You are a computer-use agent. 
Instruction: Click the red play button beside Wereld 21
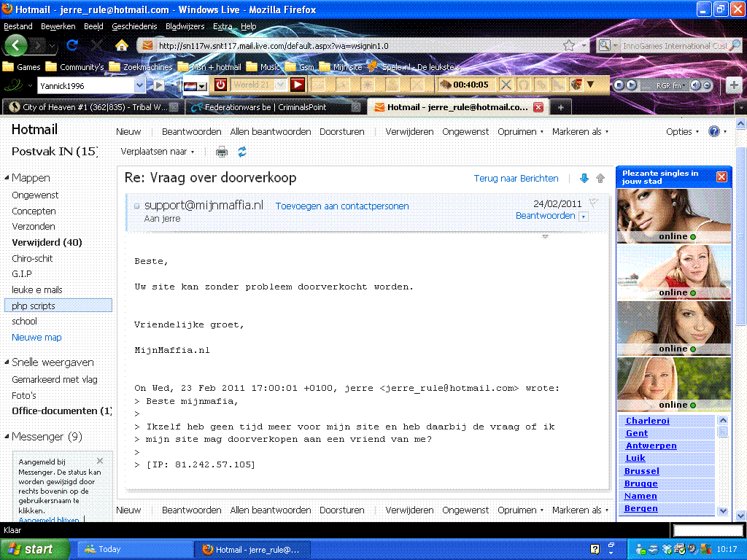[298, 85]
